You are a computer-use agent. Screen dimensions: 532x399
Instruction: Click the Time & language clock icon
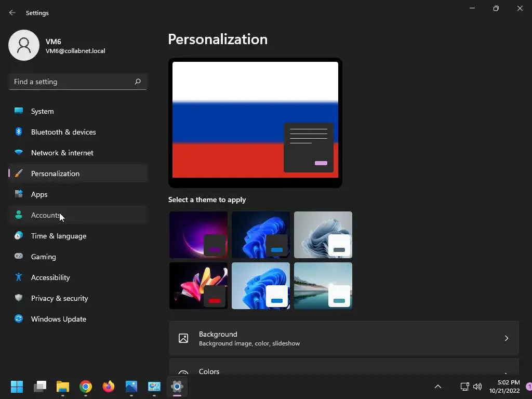(19, 235)
